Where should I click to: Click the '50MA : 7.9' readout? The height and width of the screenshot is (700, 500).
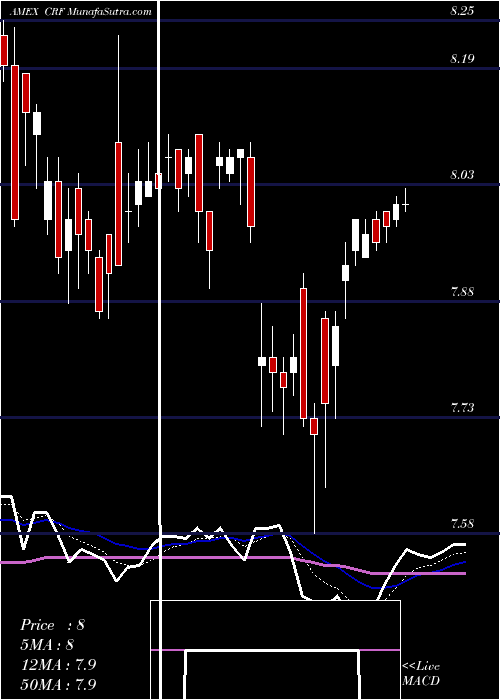click(x=58, y=684)
